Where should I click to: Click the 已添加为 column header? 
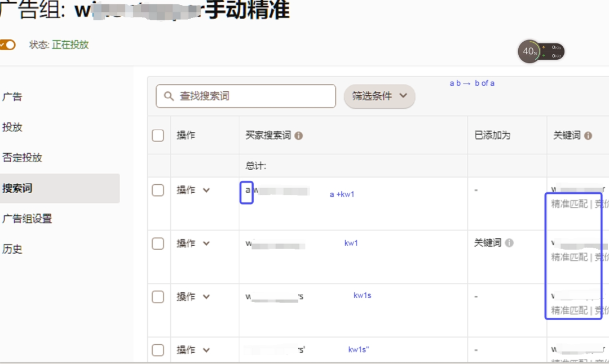492,135
